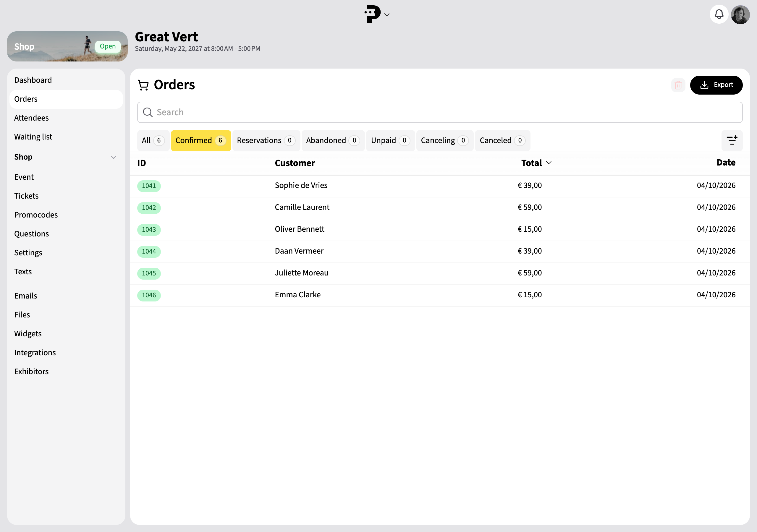Open the Files page
Screen dimensions: 757x532
(66, 315)
